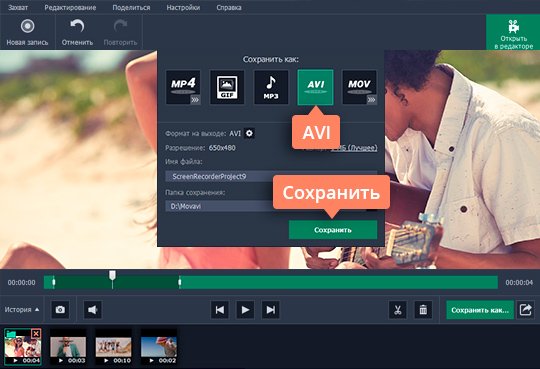
Task: Expand MOV format presets arrow
Action: click(371, 100)
